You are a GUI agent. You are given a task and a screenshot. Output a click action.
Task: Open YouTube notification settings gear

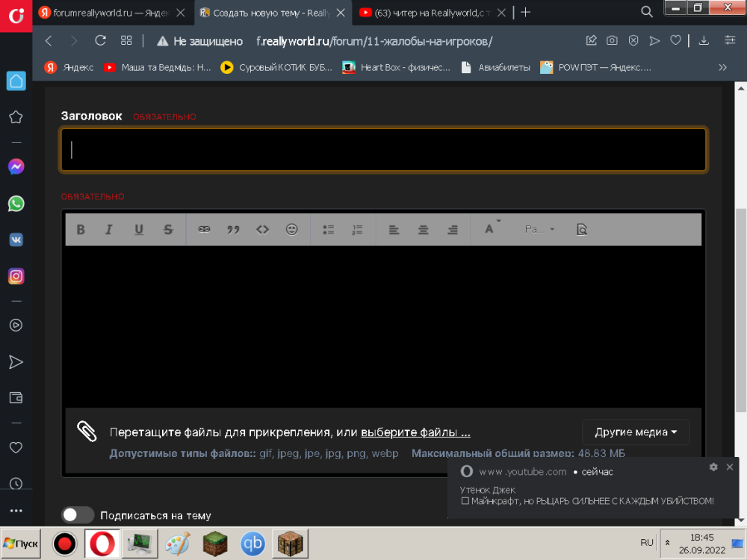(713, 467)
